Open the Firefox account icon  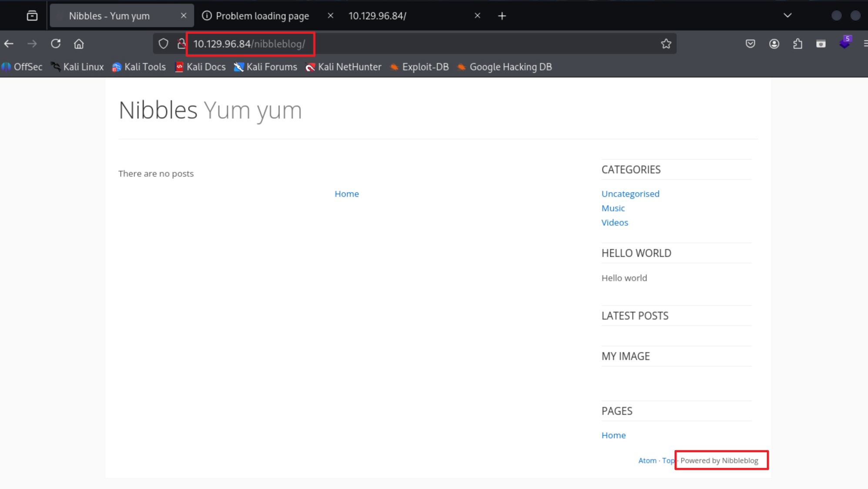[x=774, y=44]
